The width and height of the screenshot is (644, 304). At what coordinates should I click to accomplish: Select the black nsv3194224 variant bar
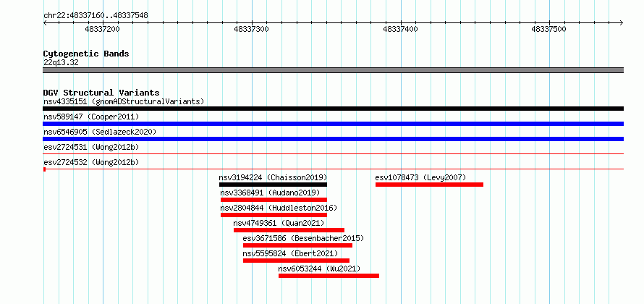point(273,185)
